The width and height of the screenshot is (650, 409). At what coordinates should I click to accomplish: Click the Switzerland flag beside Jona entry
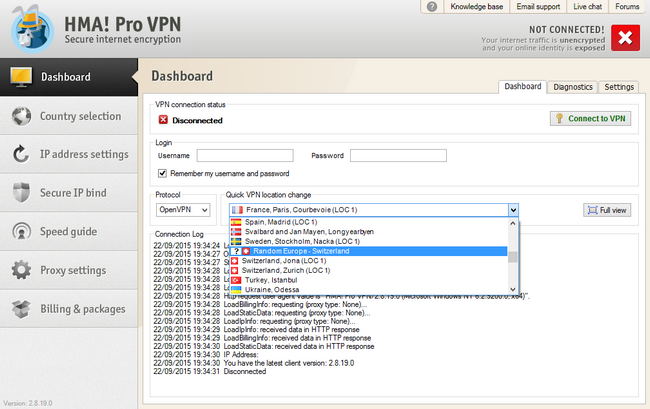point(235,261)
